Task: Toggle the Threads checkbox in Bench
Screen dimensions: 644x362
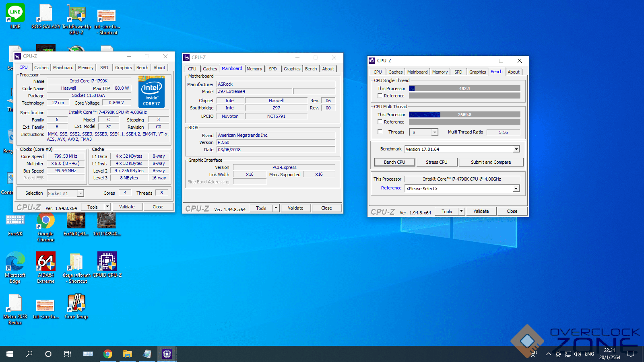Action: click(380, 132)
